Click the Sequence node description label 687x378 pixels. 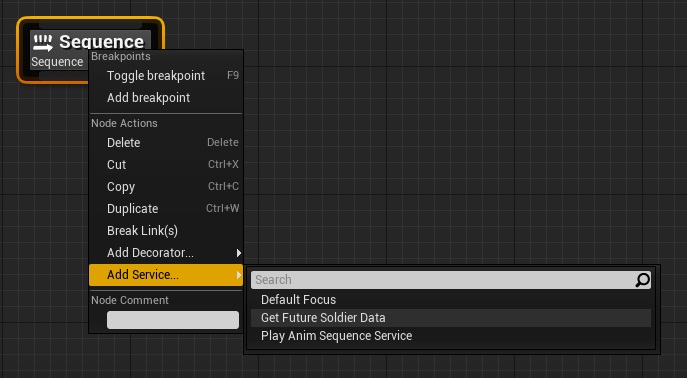pyautogui.click(x=57, y=62)
